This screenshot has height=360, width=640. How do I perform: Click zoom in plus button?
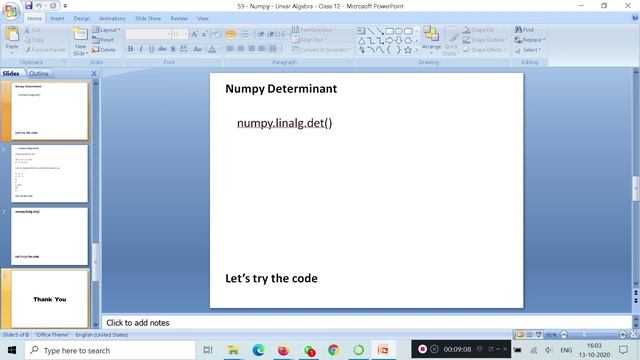[x=623, y=335]
